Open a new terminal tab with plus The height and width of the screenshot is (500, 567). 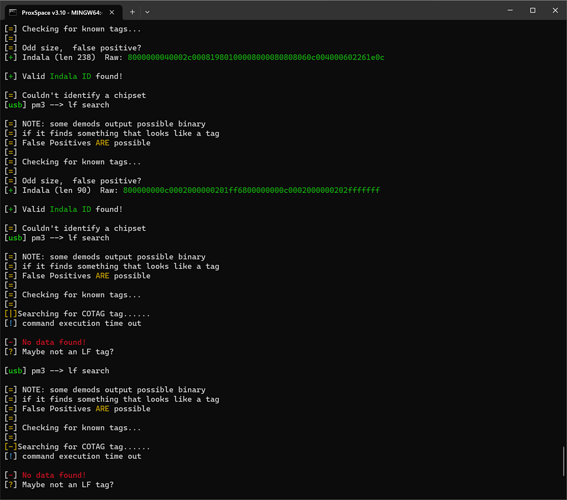132,12
